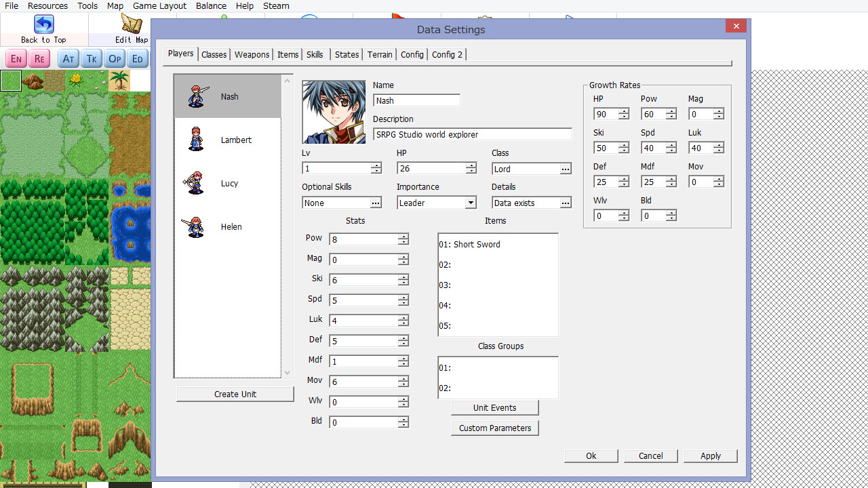Click the pink En layer icon
The image size is (868, 488).
[x=16, y=58]
